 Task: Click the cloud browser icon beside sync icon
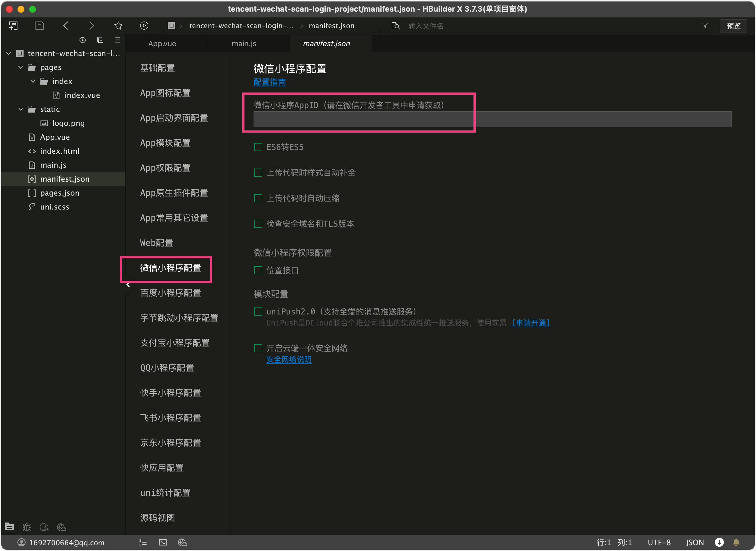[x=61, y=527]
